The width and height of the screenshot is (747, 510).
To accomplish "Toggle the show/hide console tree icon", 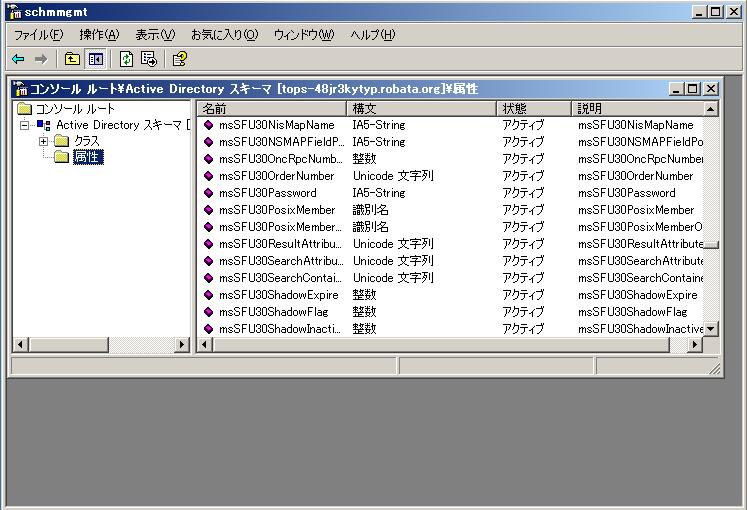I will point(95,59).
